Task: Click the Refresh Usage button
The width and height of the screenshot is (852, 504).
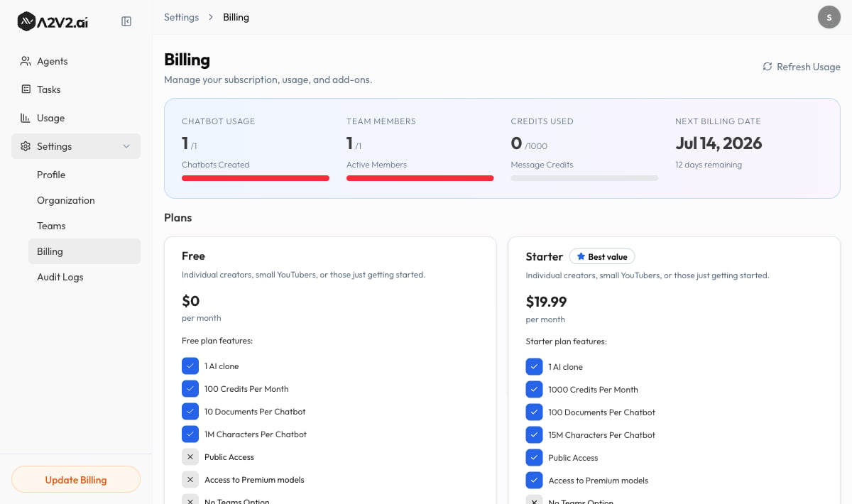Action: tap(802, 67)
